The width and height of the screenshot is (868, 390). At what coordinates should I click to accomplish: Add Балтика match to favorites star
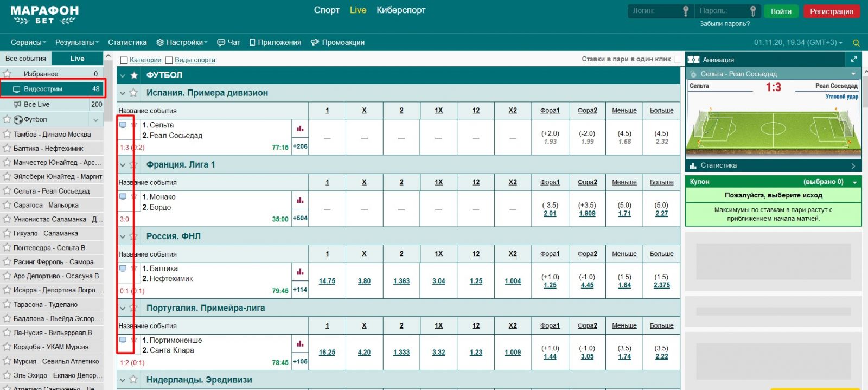(134, 268)
